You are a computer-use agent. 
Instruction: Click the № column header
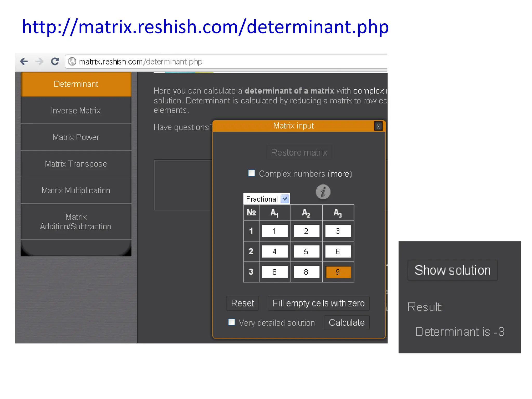(251, 213)
